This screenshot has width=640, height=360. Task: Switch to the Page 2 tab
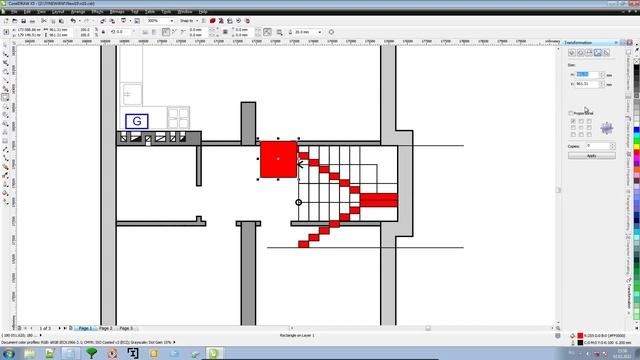pyautogui.click(x=105, y=328)
